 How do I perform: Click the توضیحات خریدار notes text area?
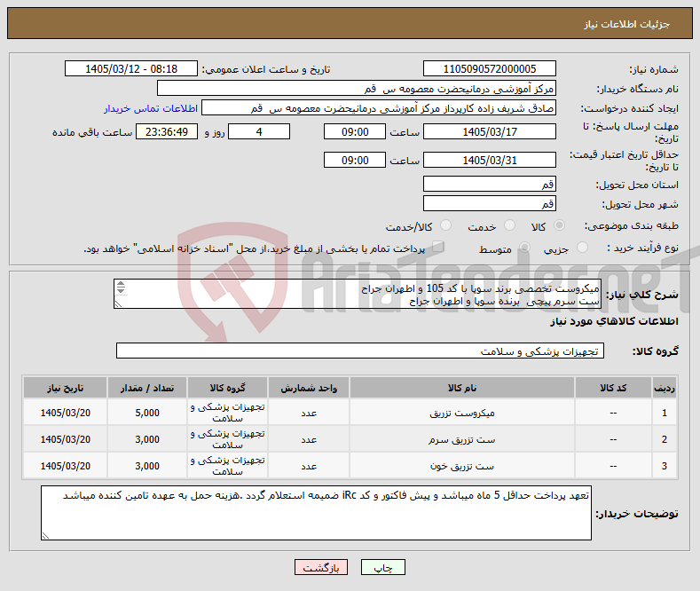coord(316,513)
